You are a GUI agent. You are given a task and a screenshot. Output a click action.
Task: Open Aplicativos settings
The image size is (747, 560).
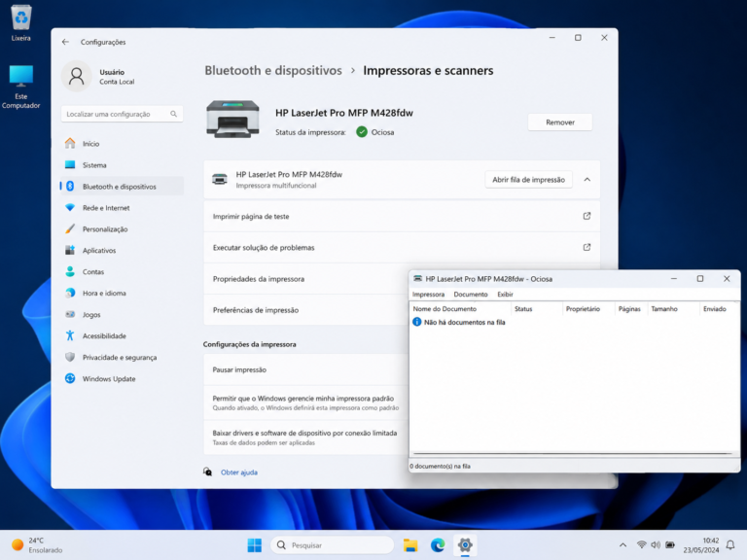(122, 250)
